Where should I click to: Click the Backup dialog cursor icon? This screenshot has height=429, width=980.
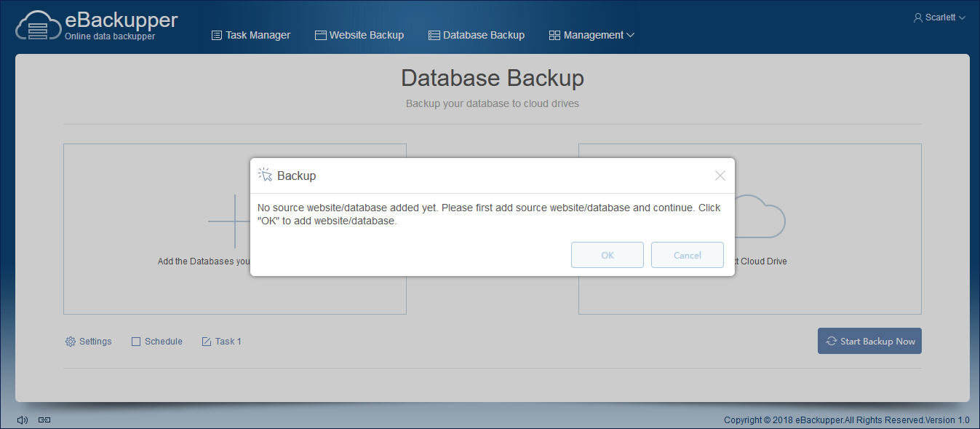coord(265,175)
